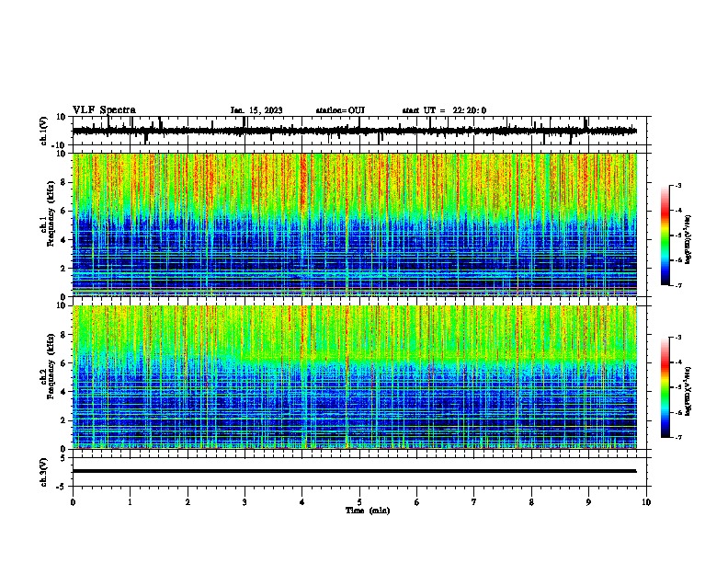Click the '8' kHz tick on ch.1 frequency axis
The width and height of the screenshot is (728, 563).
[63, 182]
